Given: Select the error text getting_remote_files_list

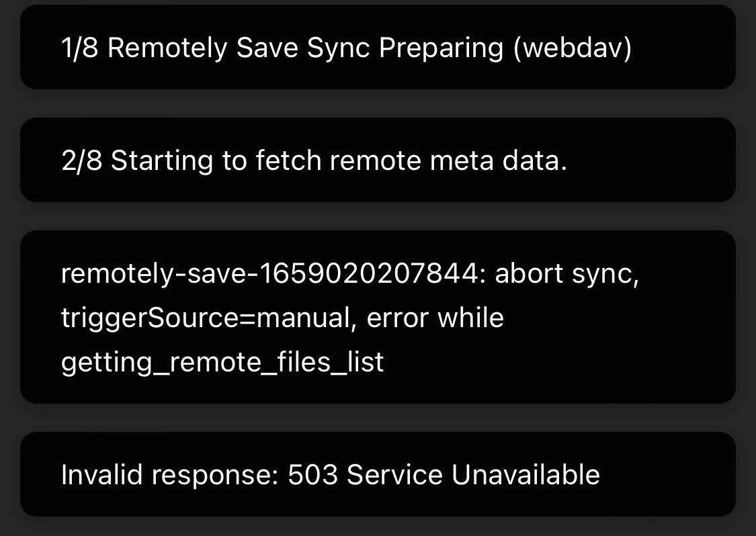Looking at the screenshot, I should 222,361.
